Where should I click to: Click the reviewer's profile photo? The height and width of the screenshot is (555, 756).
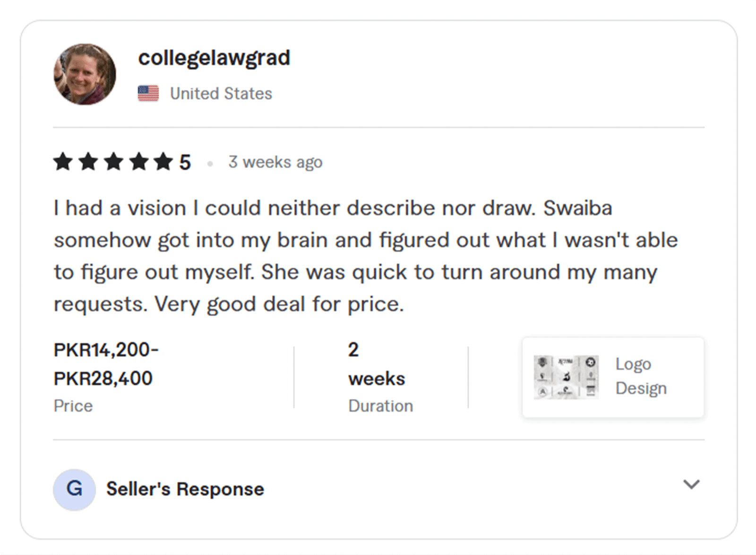coord(85,75)
